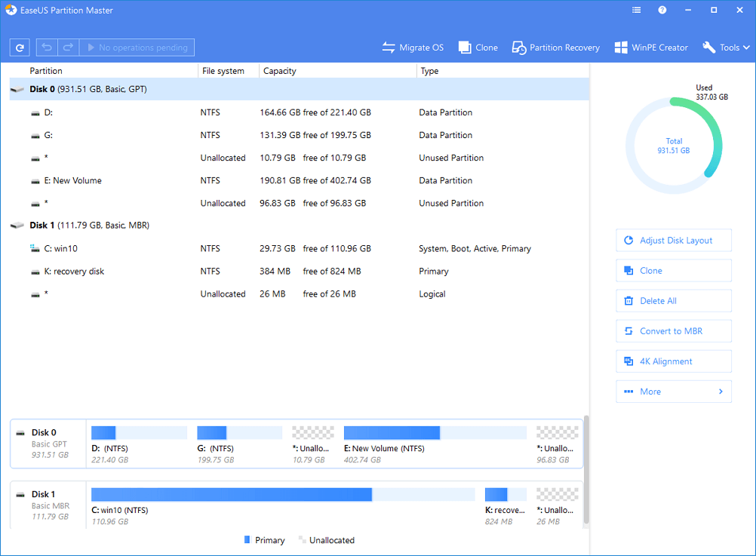Click the Delete All trash icon
The image size is (756, 556).
pyautogui.click(x=628, y=301)
